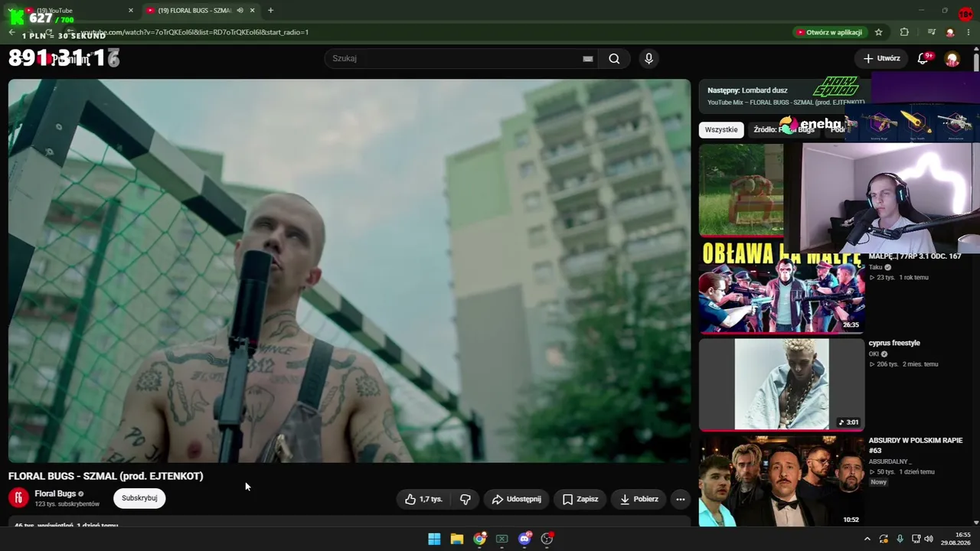Click Subskrybuj to subscribe
The image size is (980, 551).
139,498
